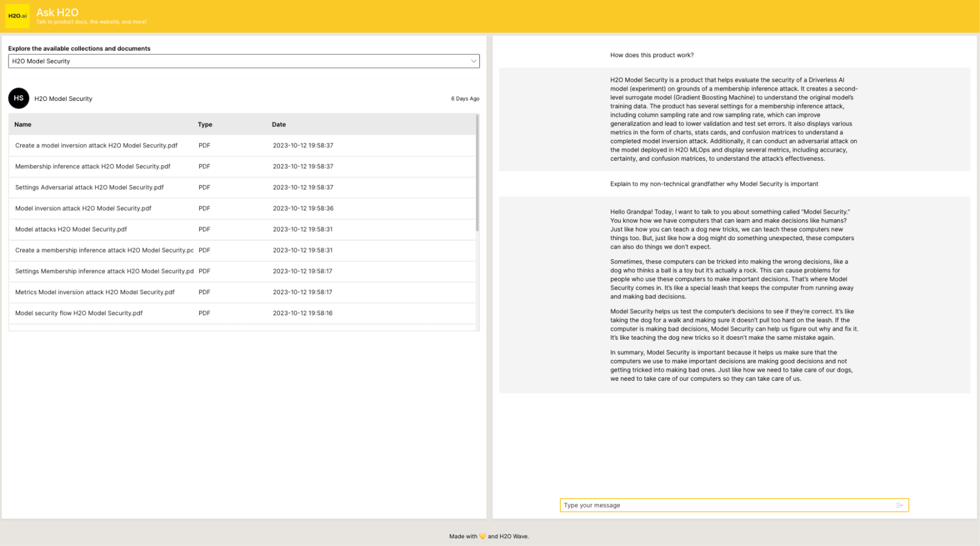
Task: Click the send message arrow icon
Action: tap(900, 505)
